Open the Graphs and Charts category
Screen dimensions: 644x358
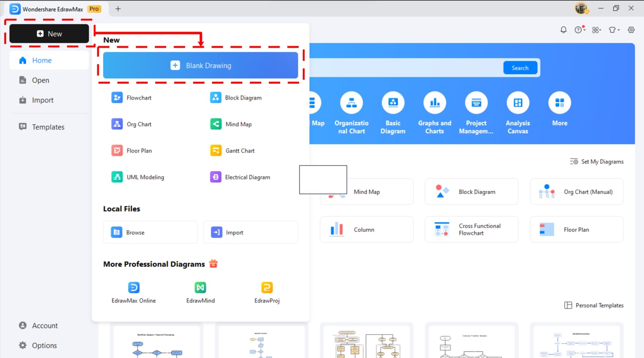435,113
